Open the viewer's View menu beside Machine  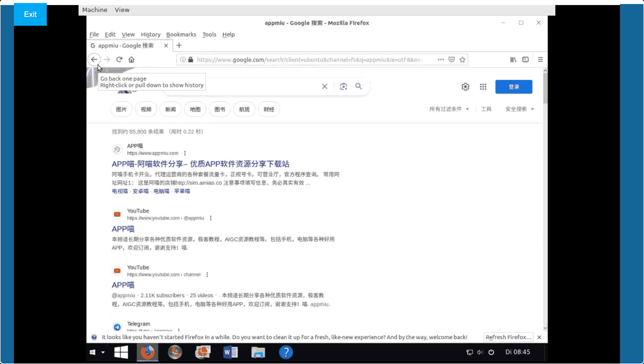click(122, 10)
